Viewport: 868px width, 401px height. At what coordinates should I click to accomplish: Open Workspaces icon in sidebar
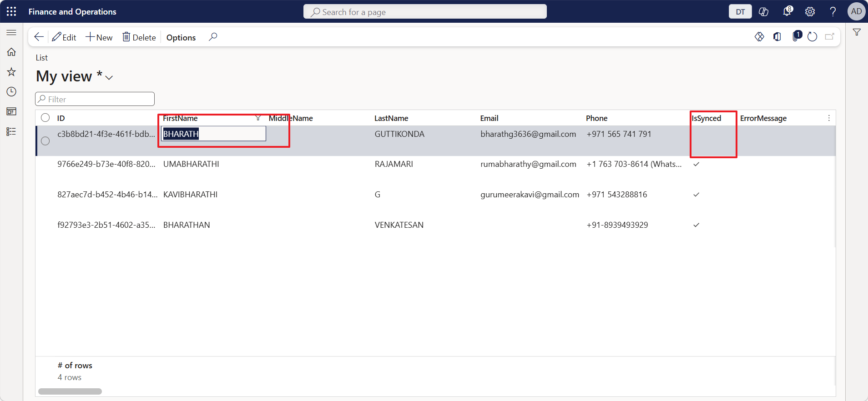point(11,111)
